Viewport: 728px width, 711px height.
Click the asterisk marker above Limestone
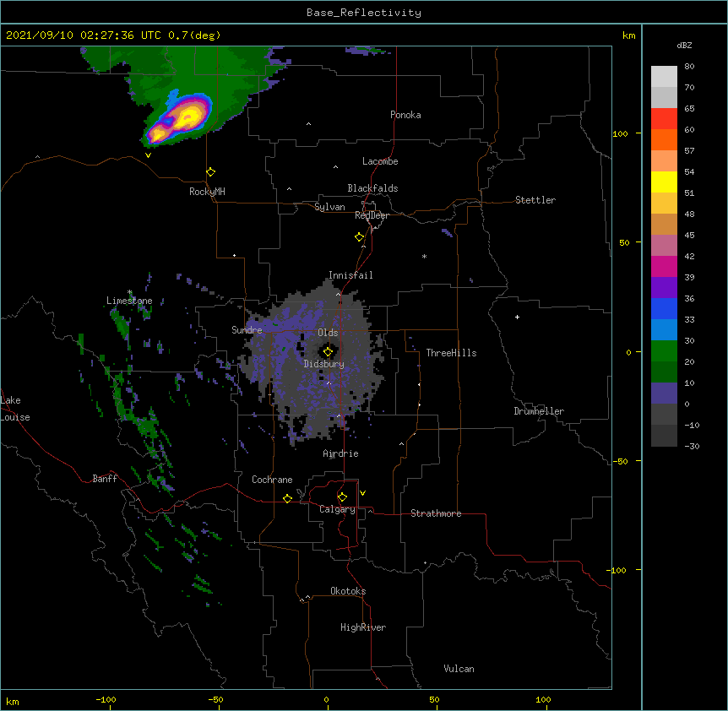coord(129,292)
